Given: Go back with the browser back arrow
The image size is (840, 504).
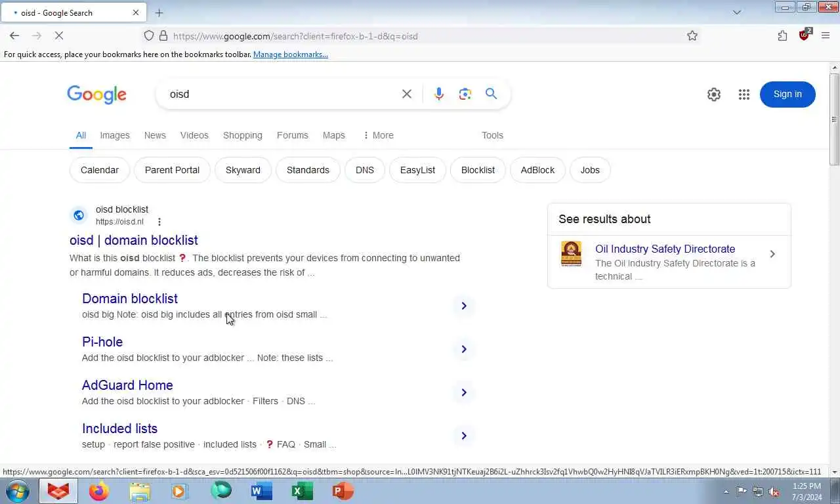Looking at the screenshot, I should coord(14,36).
